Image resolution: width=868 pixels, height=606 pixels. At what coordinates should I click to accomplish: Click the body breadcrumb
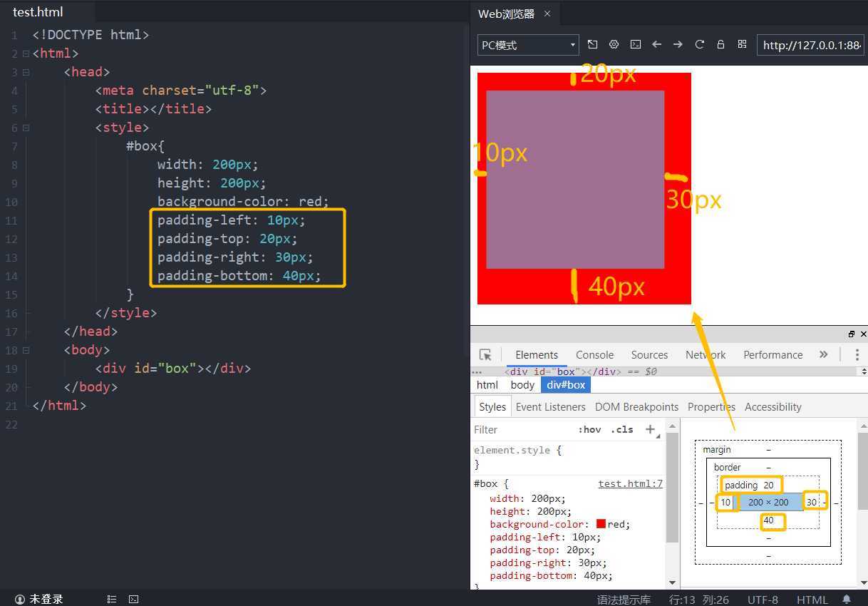[522, 385]
